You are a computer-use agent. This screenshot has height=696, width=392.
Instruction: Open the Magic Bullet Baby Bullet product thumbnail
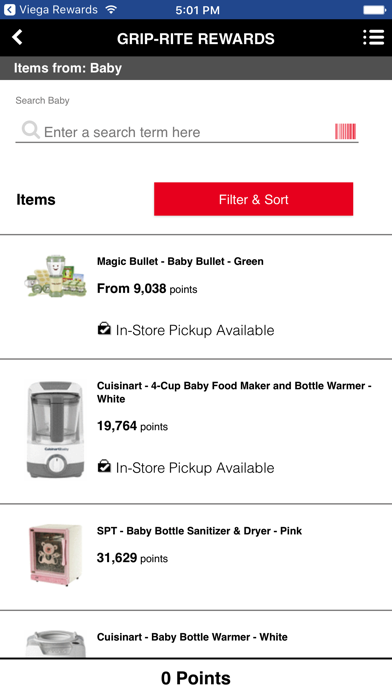click(x=55, y=276)
